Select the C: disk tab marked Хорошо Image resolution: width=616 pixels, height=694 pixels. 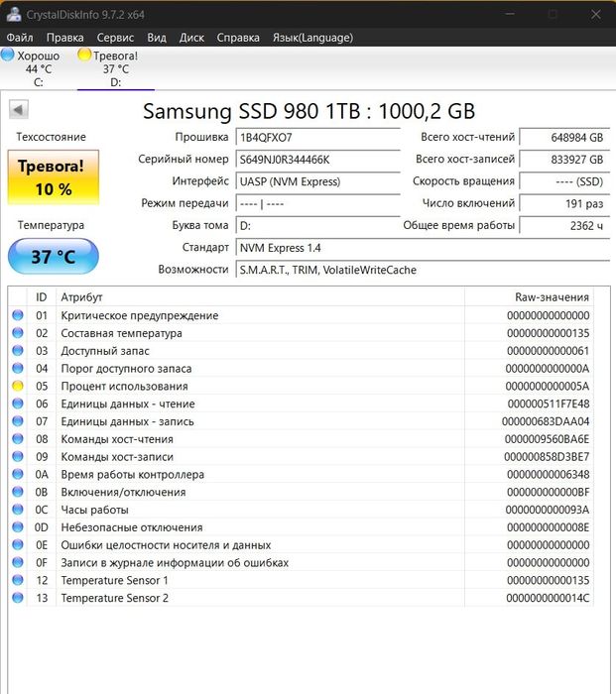(x=38, y=68)
